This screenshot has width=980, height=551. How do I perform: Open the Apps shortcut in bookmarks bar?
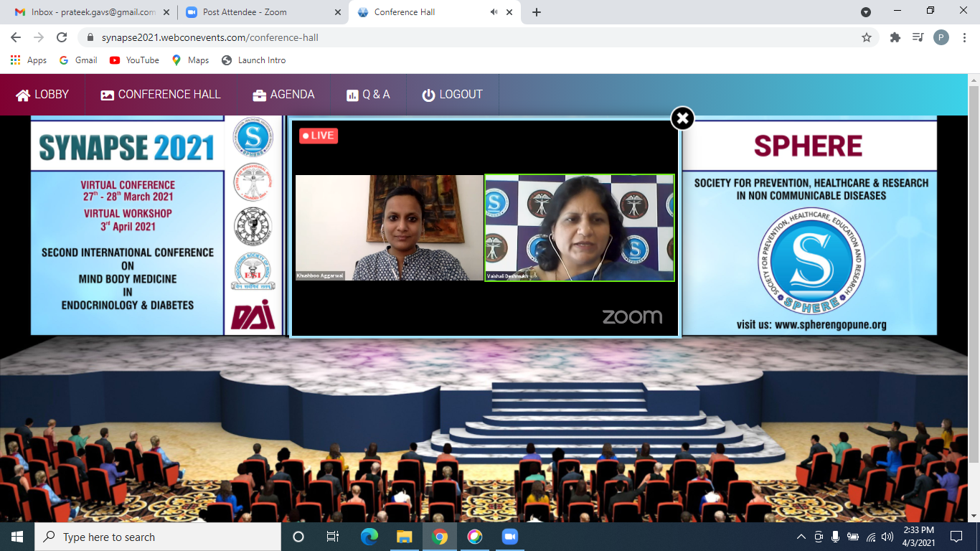pyautogui.click(x=29, y=60)
